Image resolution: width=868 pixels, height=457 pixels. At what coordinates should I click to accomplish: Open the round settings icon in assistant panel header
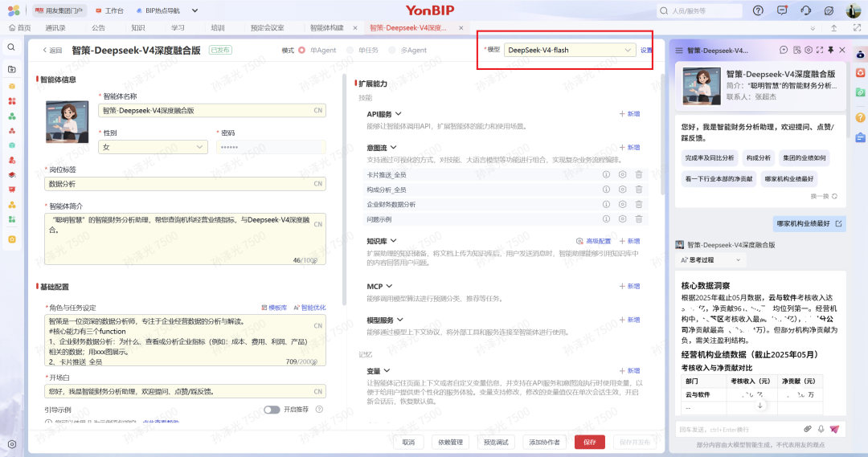coord(809,50)
